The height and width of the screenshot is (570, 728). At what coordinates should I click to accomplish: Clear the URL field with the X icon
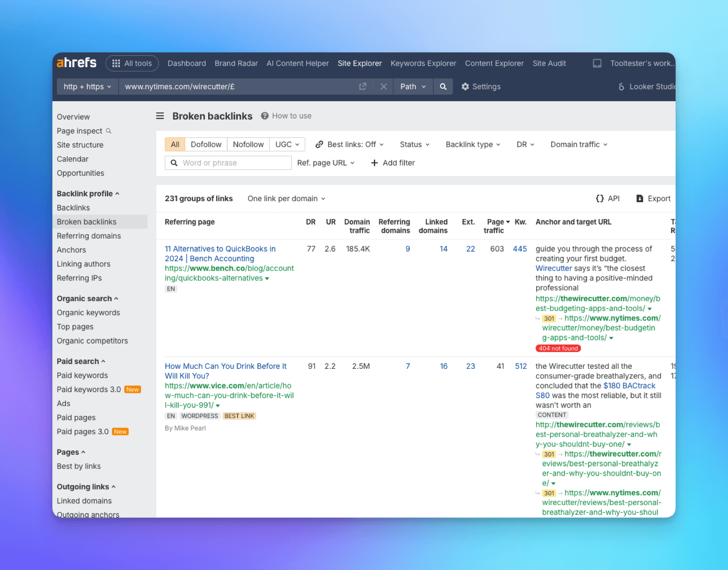(384, 86)
